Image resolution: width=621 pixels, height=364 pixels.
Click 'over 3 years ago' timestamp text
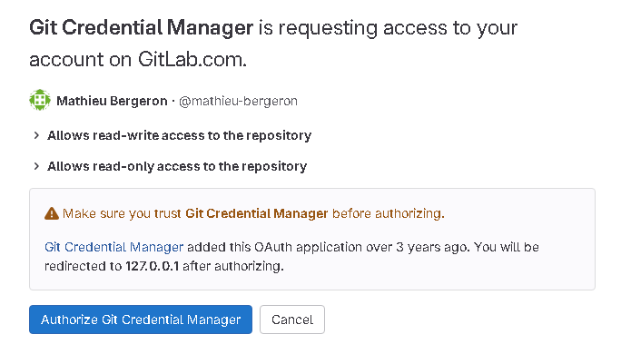(418, 247)
